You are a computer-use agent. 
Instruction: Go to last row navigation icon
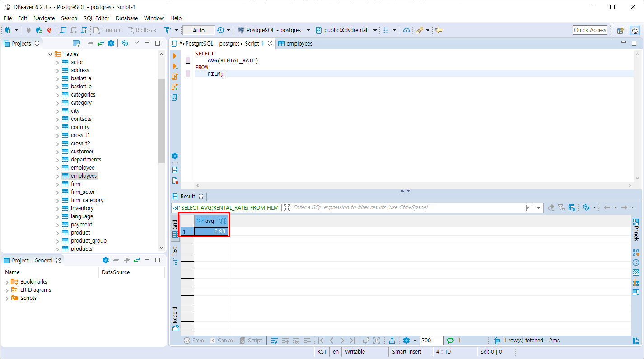click(352, 341)
